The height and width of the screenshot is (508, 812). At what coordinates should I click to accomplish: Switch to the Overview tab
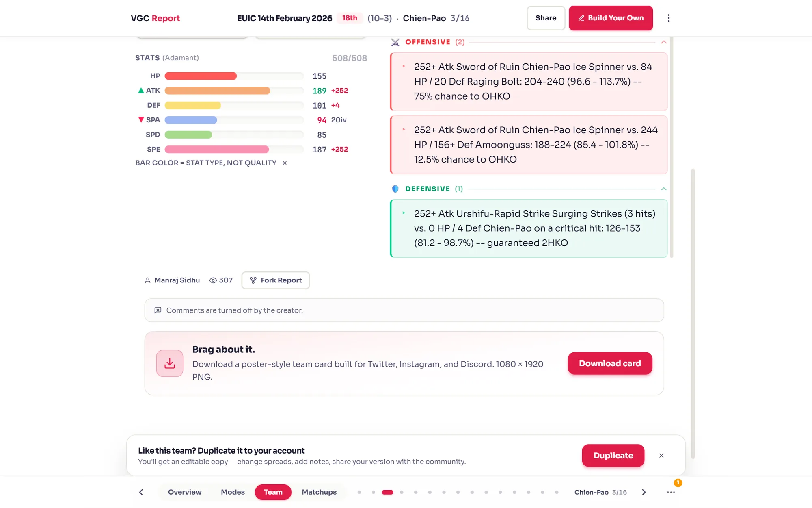[185, 492]
